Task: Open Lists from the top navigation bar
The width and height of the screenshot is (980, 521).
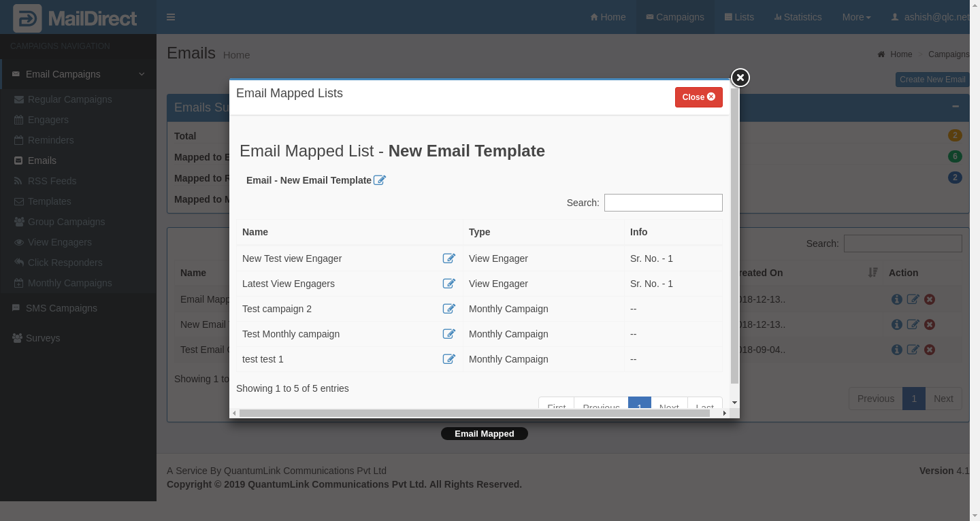Action: click(739, 17)
